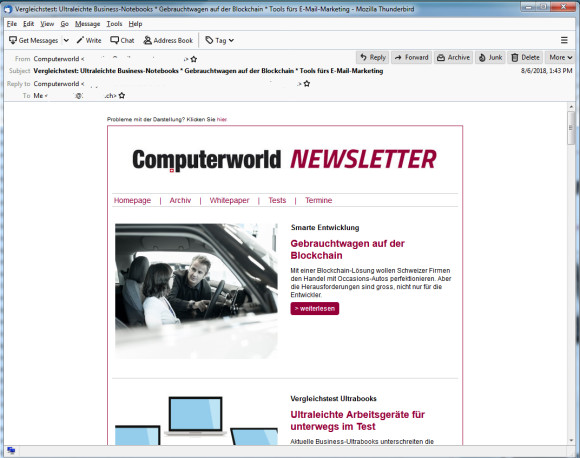Archive the open message
This screenshot has height=458, width=580.
coord(453,57)
